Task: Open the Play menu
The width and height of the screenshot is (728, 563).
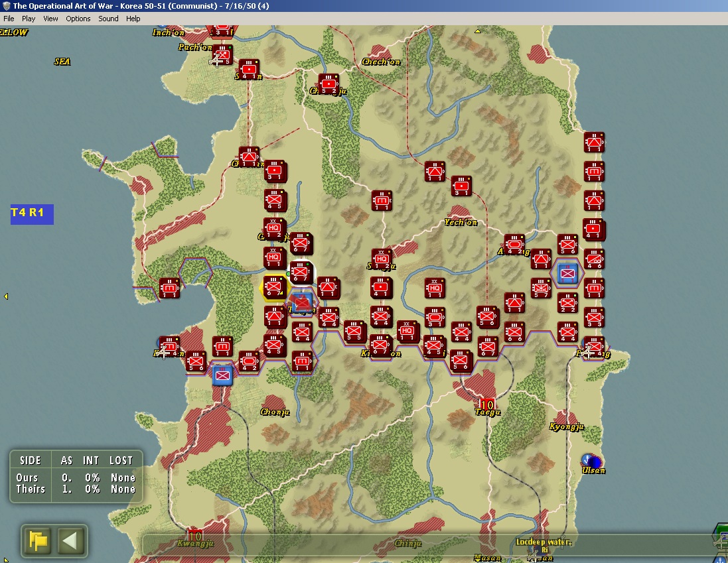Action: pyautogui.click(x=29, y=19)
